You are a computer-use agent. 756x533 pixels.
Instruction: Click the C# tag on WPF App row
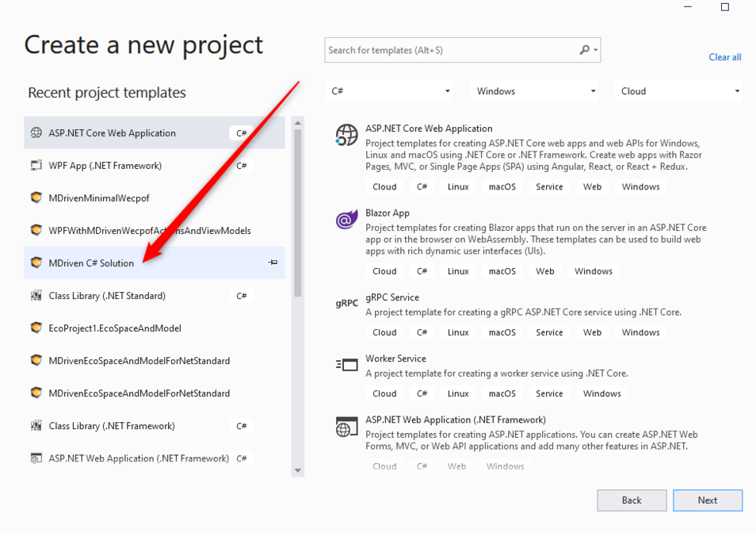click(242, 166)
